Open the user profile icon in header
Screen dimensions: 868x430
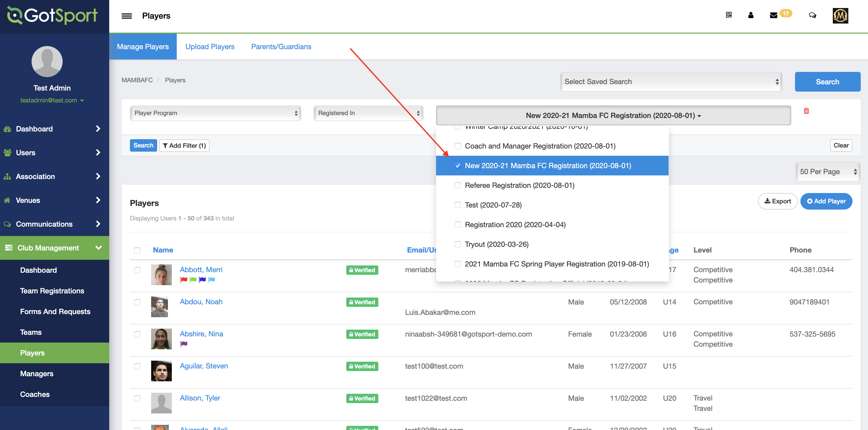point(751,15)
